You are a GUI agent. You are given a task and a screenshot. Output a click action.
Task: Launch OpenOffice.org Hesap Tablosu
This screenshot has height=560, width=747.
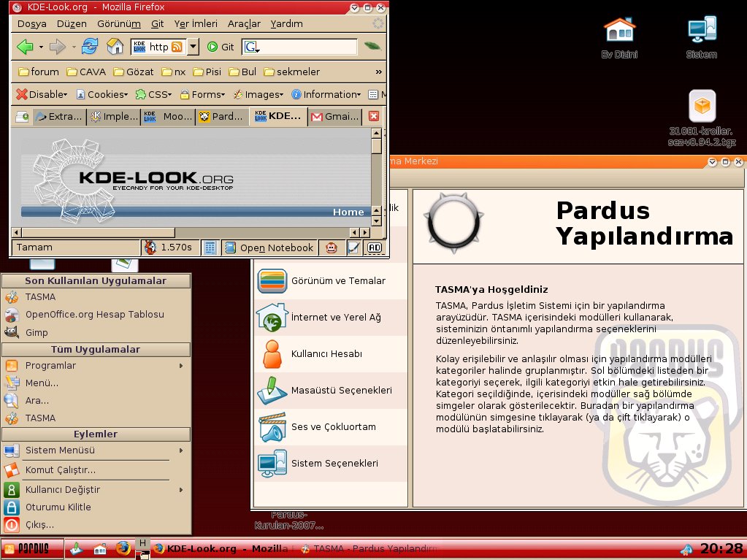coord(96,315)
